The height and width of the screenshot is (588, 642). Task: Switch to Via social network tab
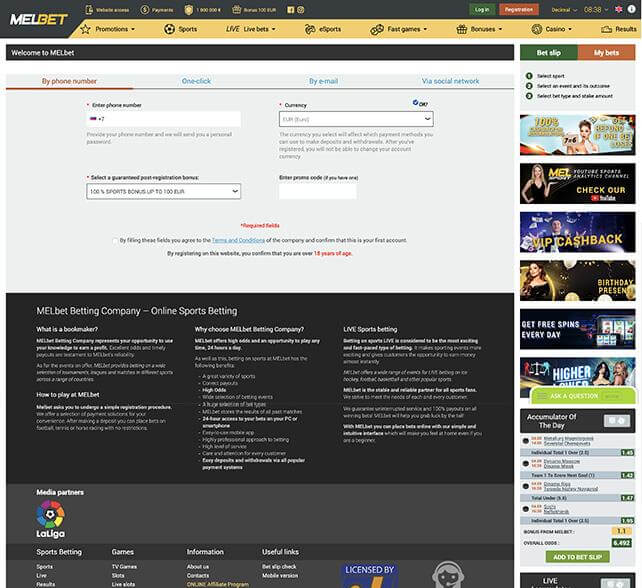tap(450, 81)
